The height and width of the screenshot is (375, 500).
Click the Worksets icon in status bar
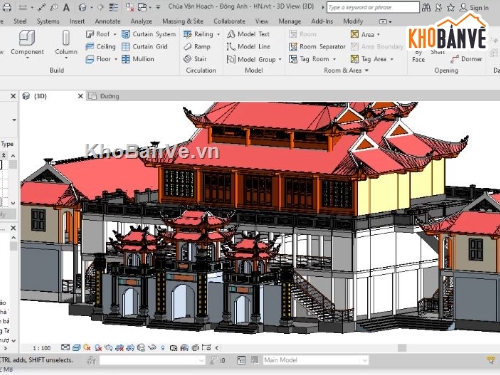click(91, 360)
